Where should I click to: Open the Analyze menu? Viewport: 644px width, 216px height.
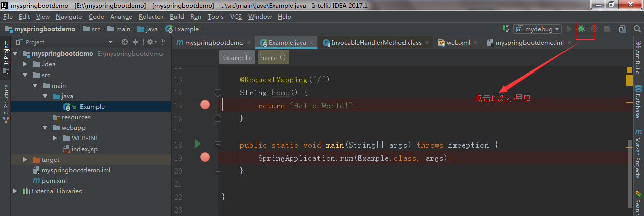(121, 17)
